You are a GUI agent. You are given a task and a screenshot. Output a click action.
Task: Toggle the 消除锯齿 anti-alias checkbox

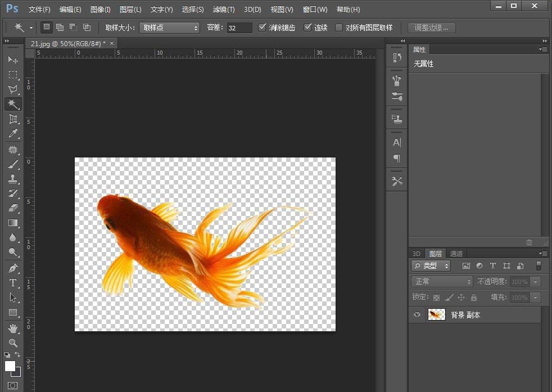coord(263,27)
